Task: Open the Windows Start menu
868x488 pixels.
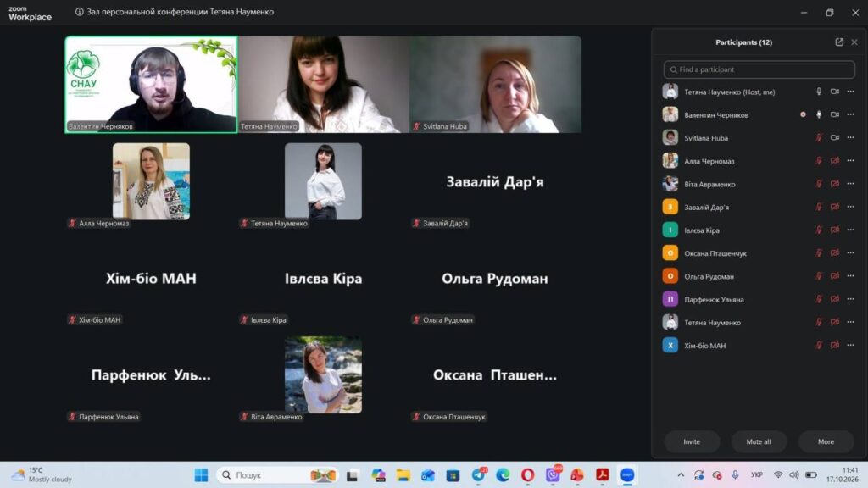Action: (x=201, y=474)
